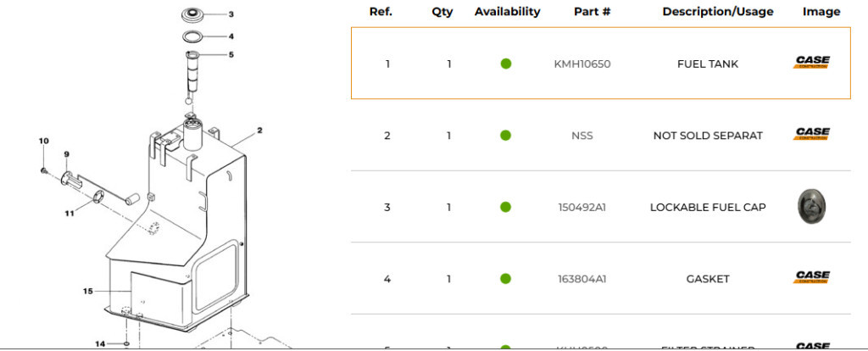Click callout 2 on the tank diagram
Image resolution: width=868 pixels, height=351 pixels.
coord(259,131)
